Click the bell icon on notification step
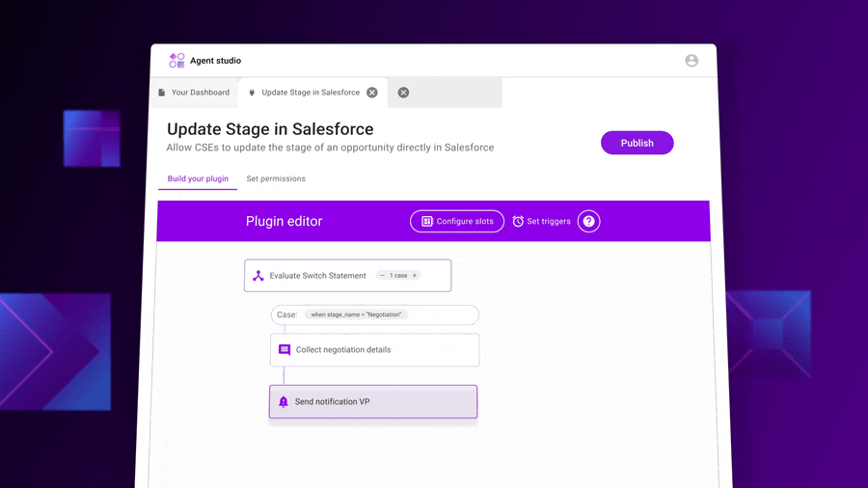The height and width of the screenshot is (488, 868). (x=284, y=402)
